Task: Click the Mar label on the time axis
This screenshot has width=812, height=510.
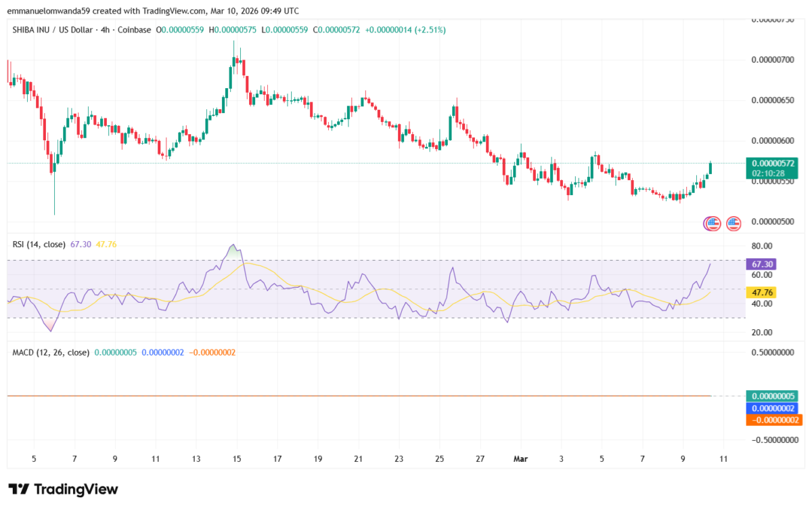Action: tap(520, 459)
